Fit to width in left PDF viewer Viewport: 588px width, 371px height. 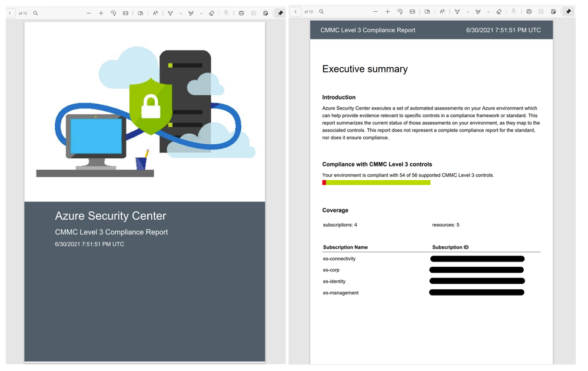(125, 13)
